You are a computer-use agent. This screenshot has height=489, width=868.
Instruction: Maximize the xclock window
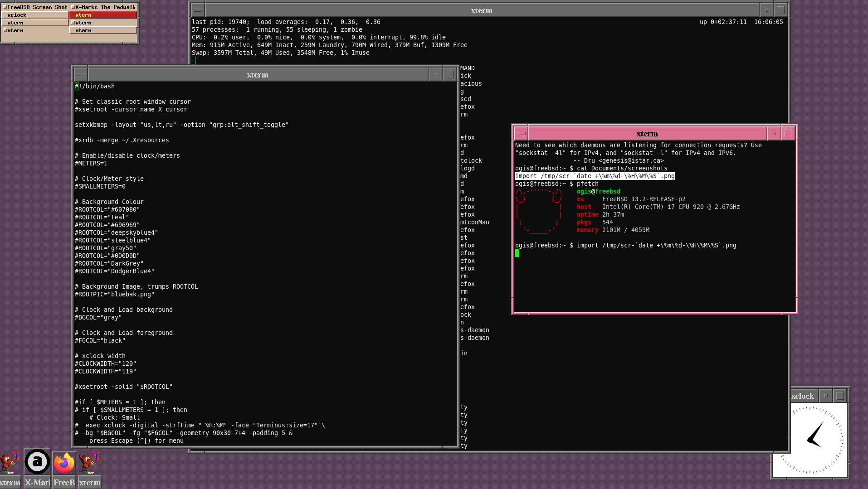pos(840,396)
